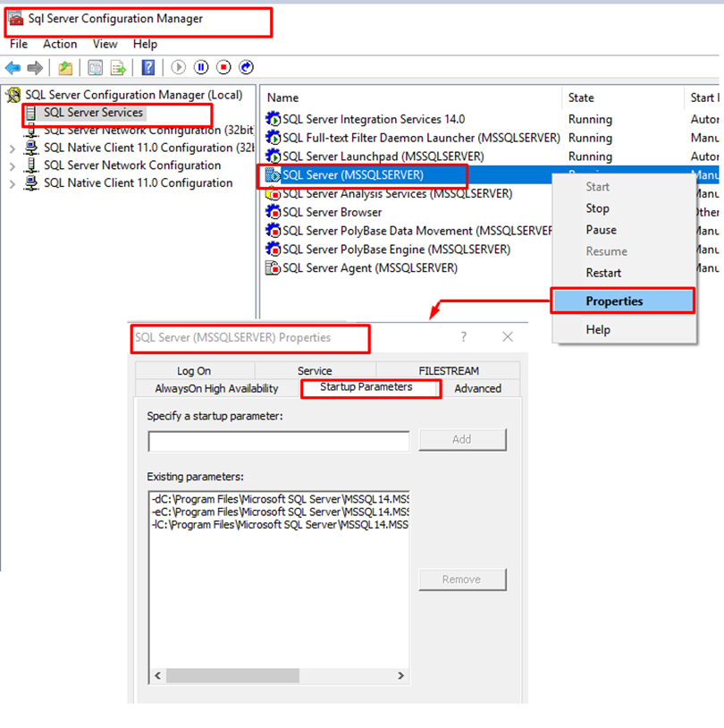Expand SQL Native Client 11.0 Configuration (32bit) node
The width and height of the screenshot is (724, 728).
point(13,148)
